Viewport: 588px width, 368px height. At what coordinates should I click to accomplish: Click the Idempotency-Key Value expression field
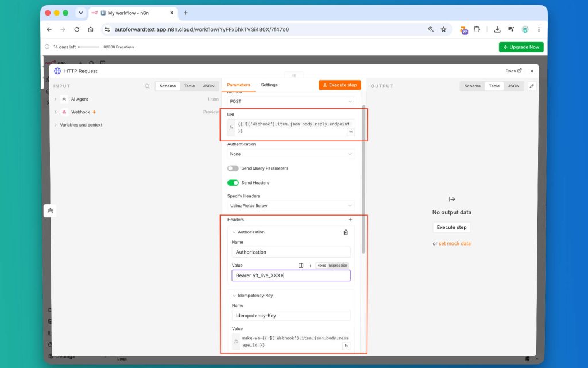pyautogui.click(x=291, y=342)
